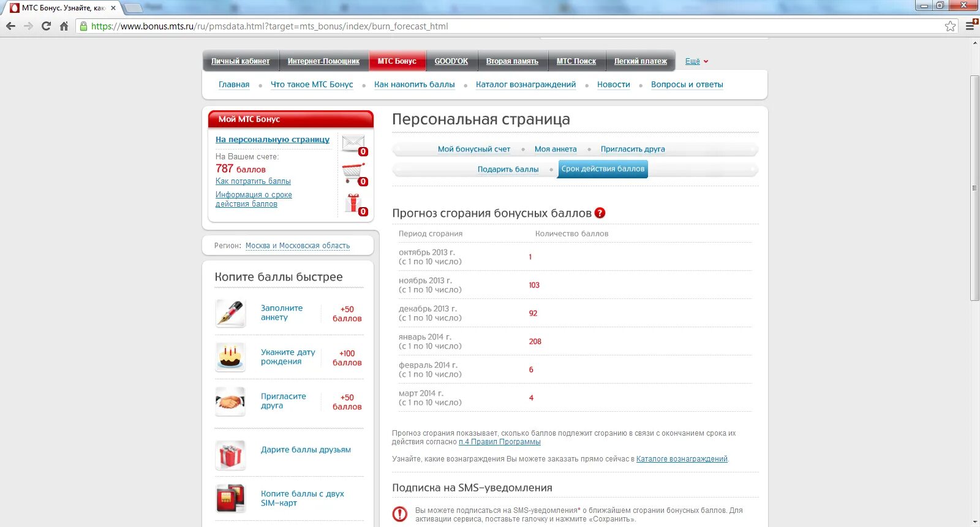980x527 pixels.
Task: Open Каталог вознаграждений menu link
Action: [526, 85]
